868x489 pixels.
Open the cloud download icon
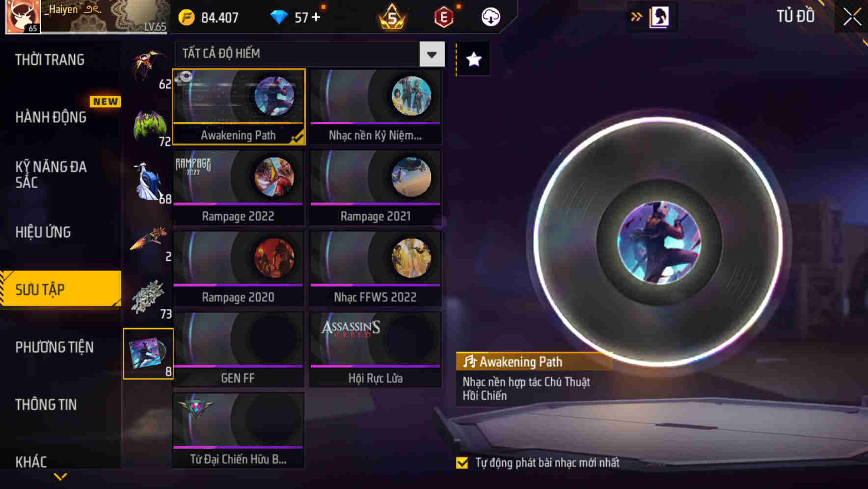tap(490, 17)
